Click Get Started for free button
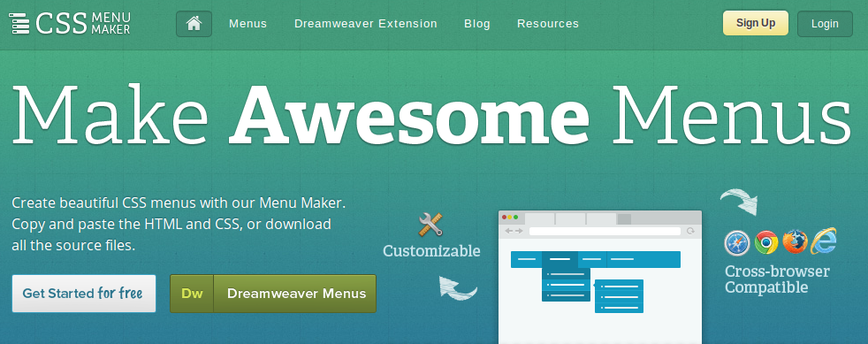868x344 pixels. [x=84, y=294]
